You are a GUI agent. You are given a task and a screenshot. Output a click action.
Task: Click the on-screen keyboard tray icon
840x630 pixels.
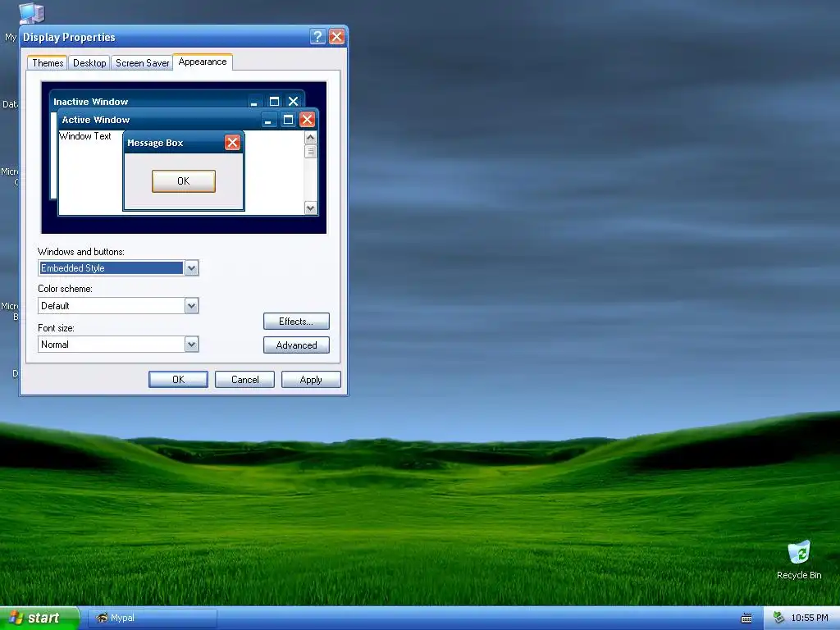pyautogui.click(x=746, y=619)
